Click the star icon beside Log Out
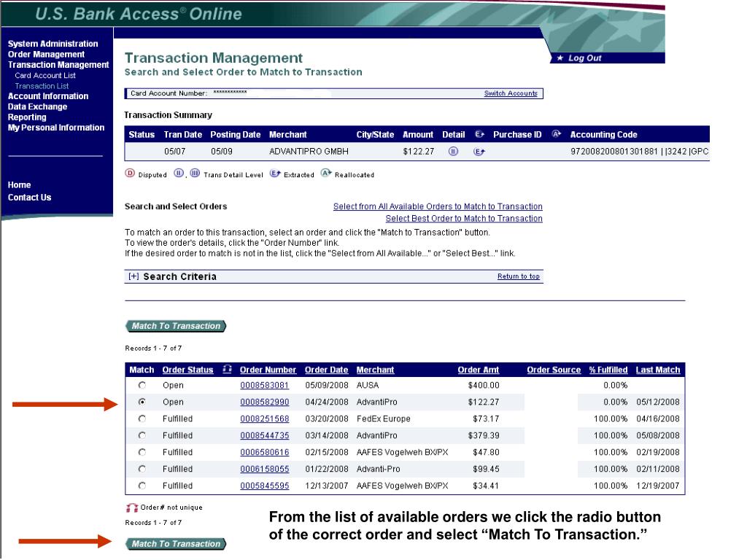Image resolution: width=747 pixels, height=560 pixels. point(560,58)
